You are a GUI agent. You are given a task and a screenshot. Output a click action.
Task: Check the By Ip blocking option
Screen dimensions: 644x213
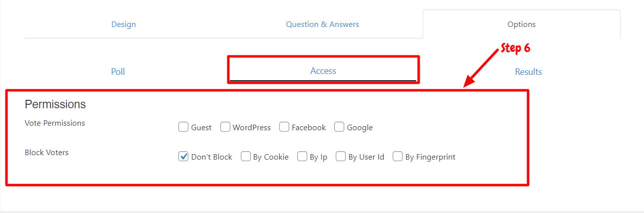click(x=302, y=156)
